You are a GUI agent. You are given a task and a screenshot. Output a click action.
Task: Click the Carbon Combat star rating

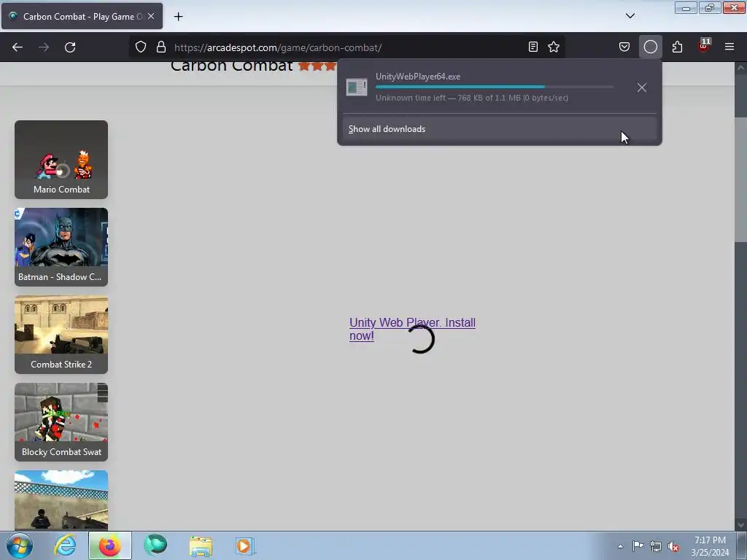317,66
